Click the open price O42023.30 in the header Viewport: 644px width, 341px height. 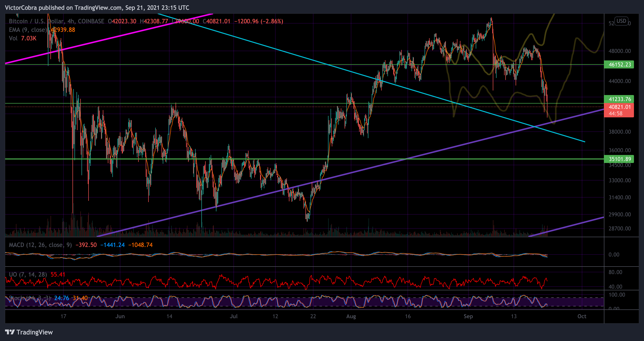click(122, 21)
